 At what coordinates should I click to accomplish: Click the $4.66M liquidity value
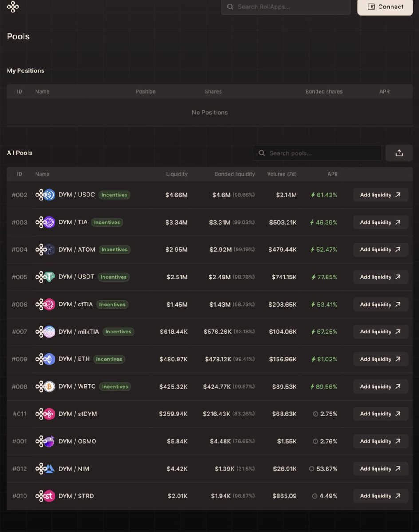coord(177,195)
